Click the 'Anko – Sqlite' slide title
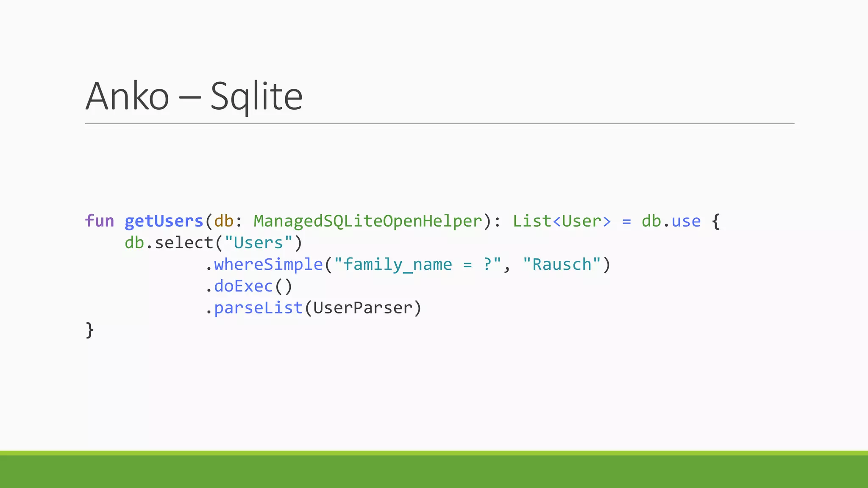The width and height of the screenshot is (868, 488). coord(194,97)
